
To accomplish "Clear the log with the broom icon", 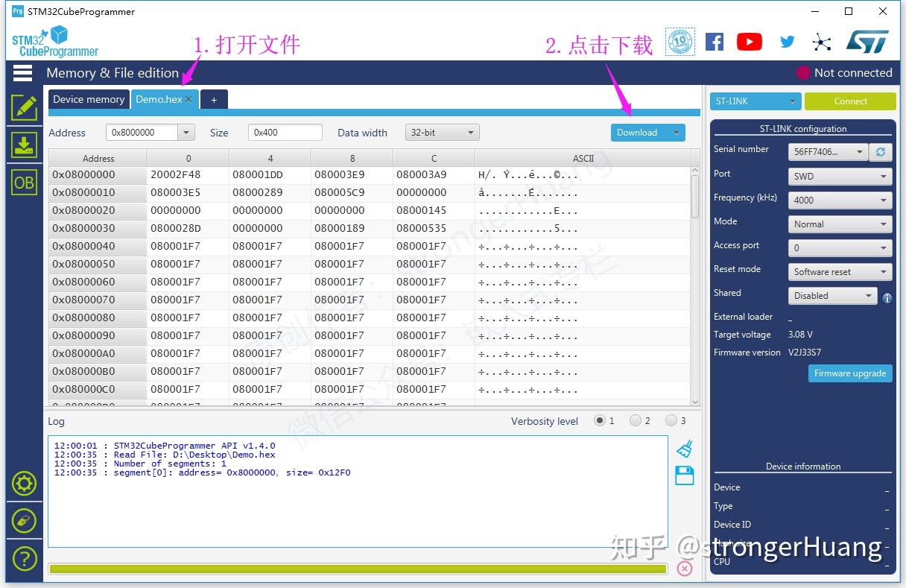I will coord(684,448).
